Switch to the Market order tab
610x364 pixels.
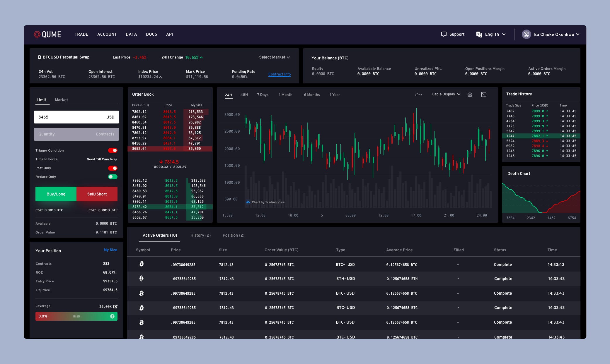tap(61, 100)
